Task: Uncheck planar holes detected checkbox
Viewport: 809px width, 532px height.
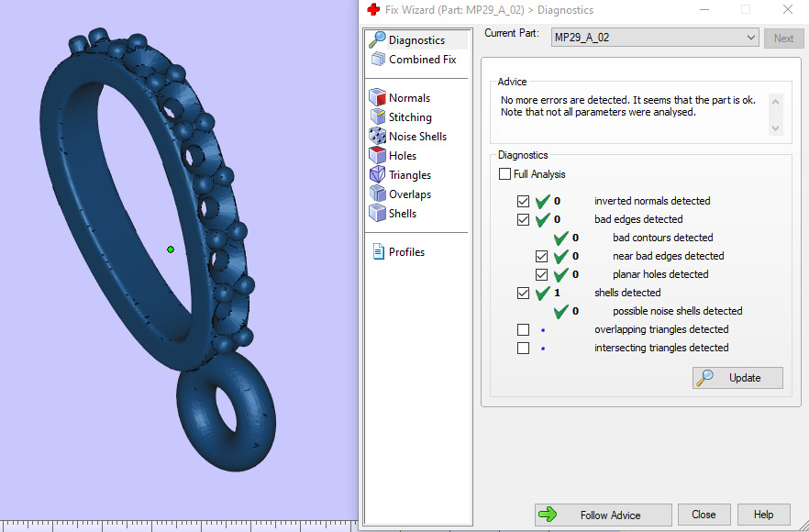Action: point(541,274)
